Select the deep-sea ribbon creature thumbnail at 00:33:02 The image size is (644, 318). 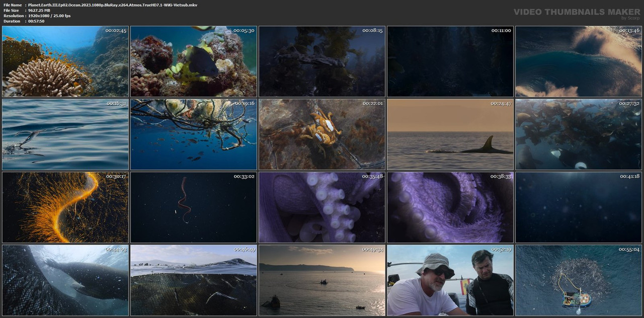click(194, 207)
